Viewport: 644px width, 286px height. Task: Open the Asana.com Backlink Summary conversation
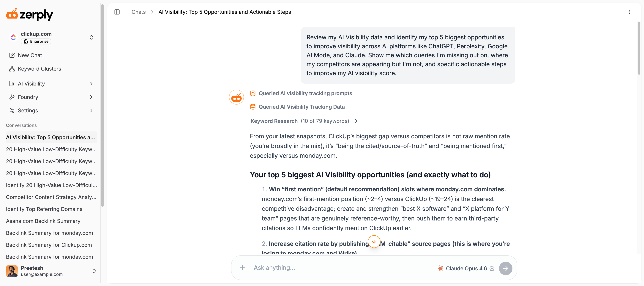(43, 221)
